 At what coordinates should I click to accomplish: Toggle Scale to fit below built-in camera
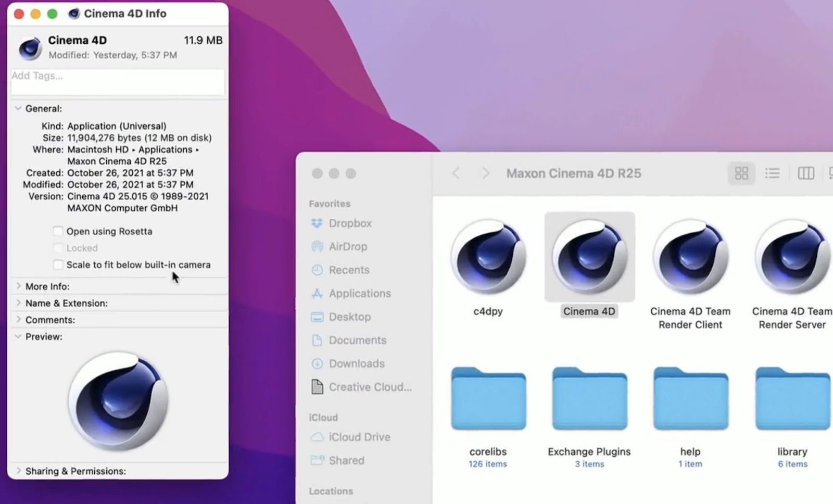[58, 264]
